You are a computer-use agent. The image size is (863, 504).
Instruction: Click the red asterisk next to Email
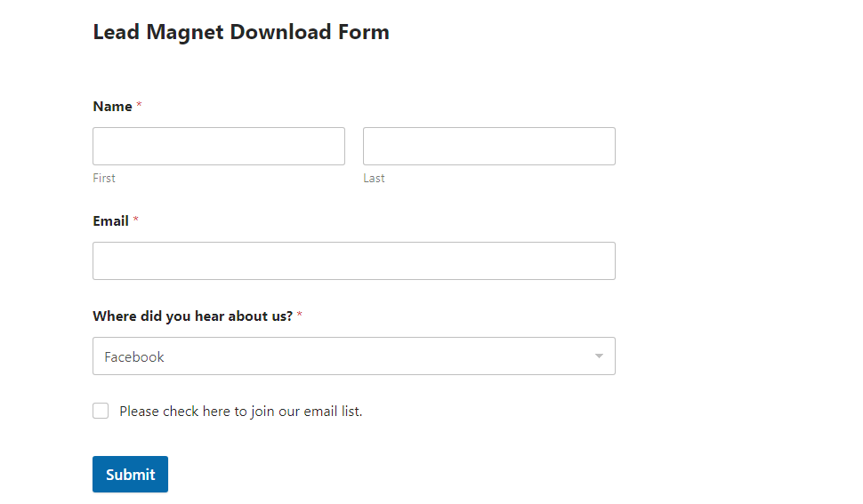(x=136, y=220)
